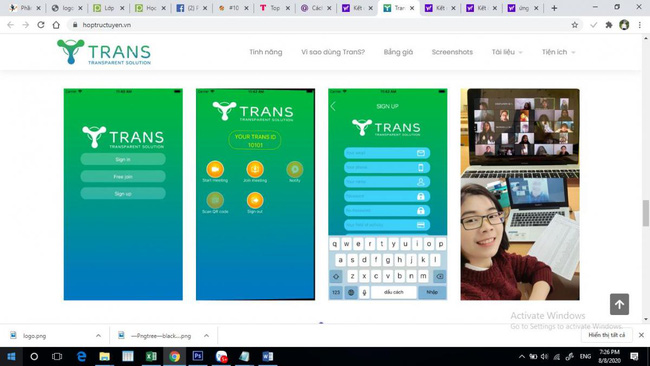Reload the page using the refresh icon
The height and width of the screenshot is (366, 650).
click(41, 25)
